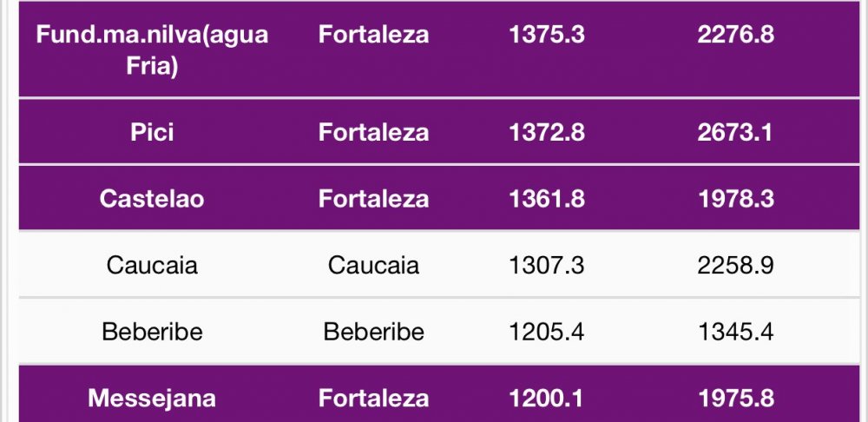The width and height of the screenshot is (868, 422).
Task: Select the value 2673.1 in Pici row
Action: [x=735, y=132]
